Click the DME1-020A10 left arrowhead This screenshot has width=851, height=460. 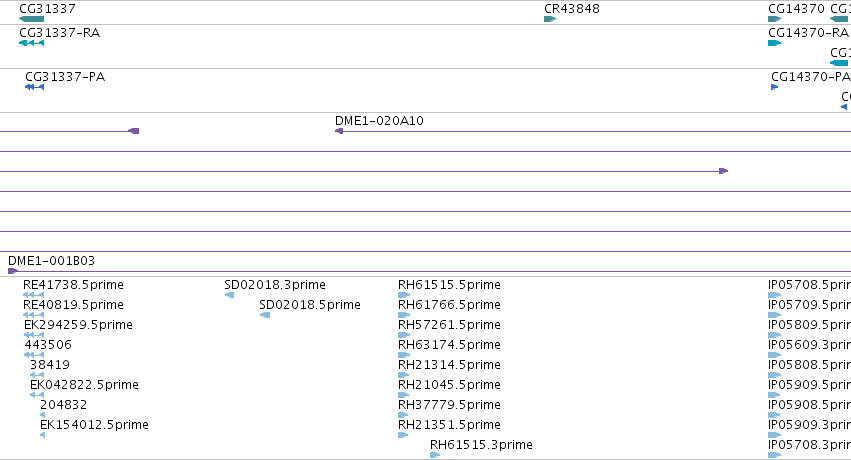tap(339, 131)
